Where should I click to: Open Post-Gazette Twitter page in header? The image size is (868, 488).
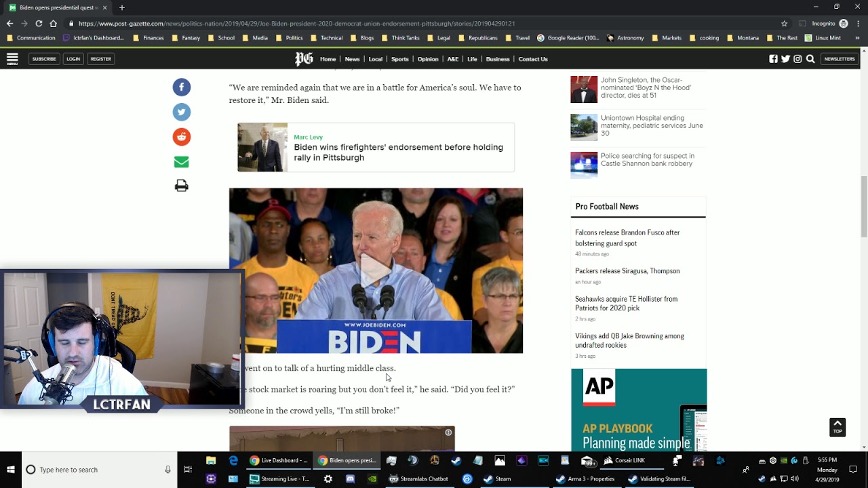click(x=785, y=59)
